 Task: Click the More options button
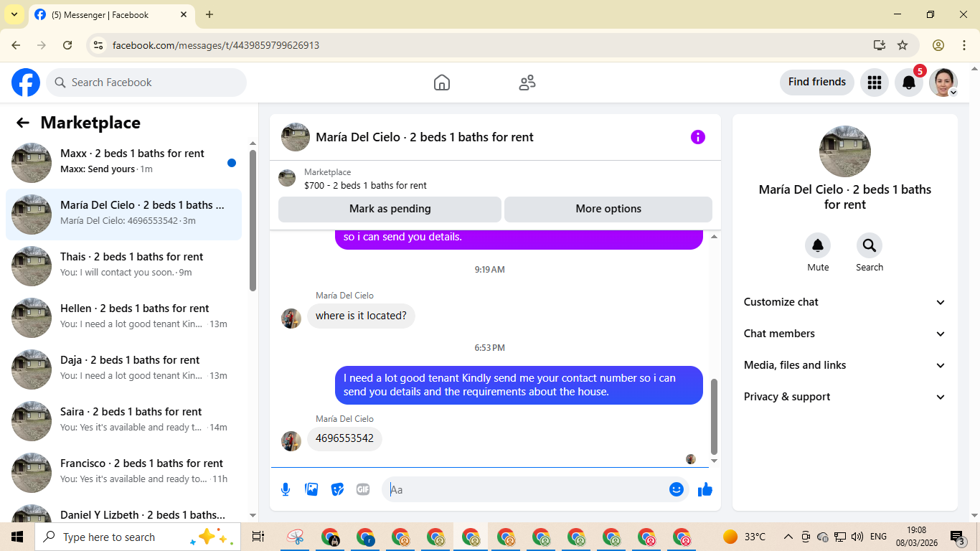608,209
